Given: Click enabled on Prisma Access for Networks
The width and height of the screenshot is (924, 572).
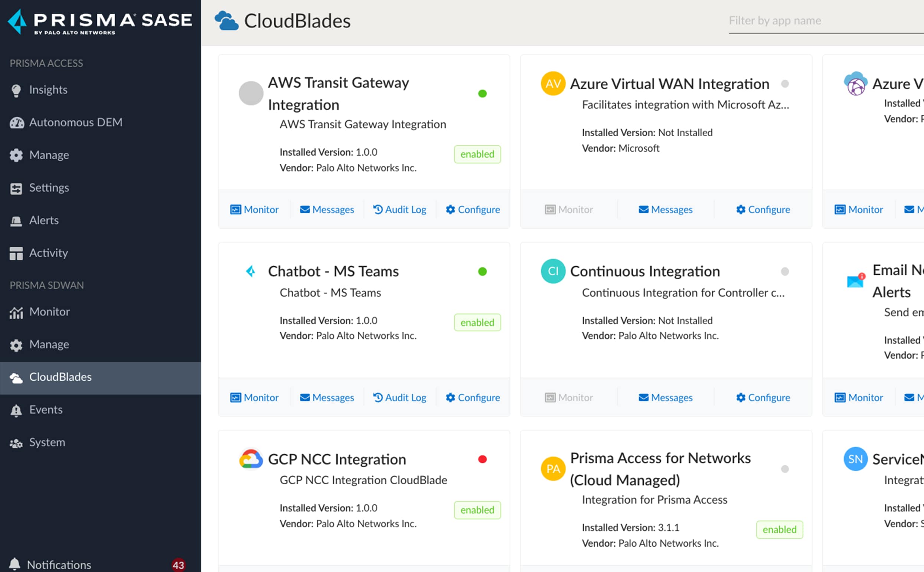Looking at the screenshot, I should (780, 530).
